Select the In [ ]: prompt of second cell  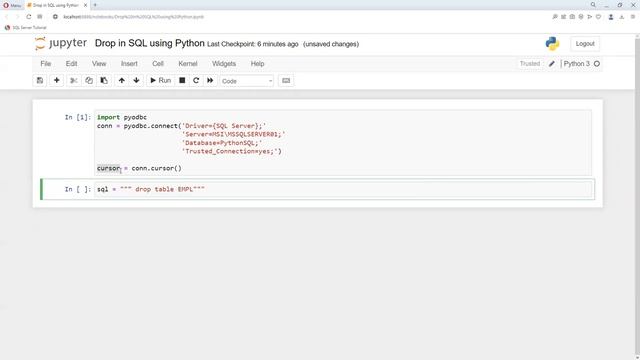pos(78,189)
